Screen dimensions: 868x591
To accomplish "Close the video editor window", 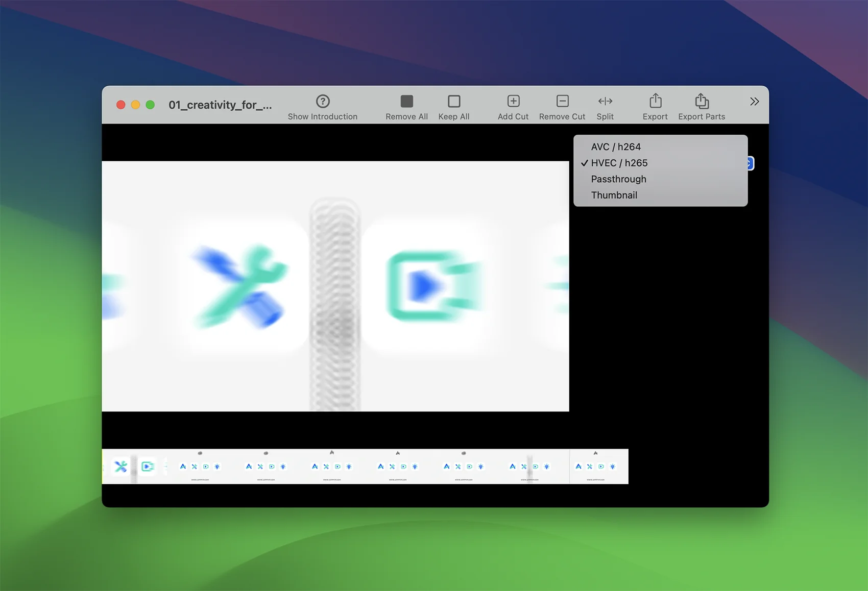I will [120, 105].
